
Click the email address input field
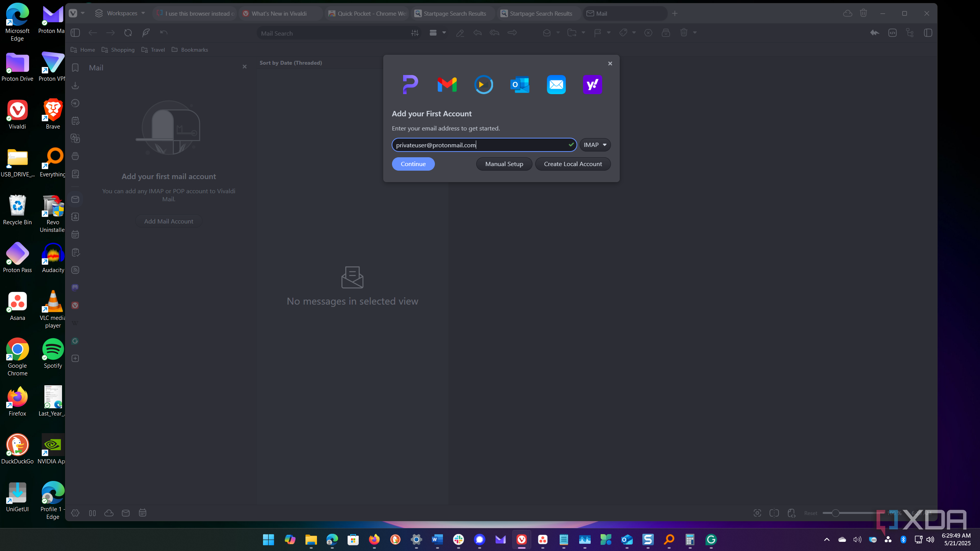point(484,145)
